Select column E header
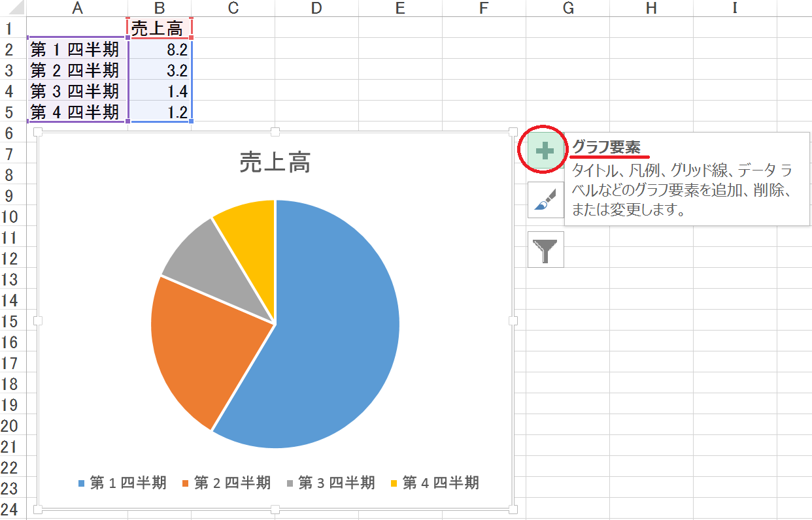The image size is (812, 520). 400,8
